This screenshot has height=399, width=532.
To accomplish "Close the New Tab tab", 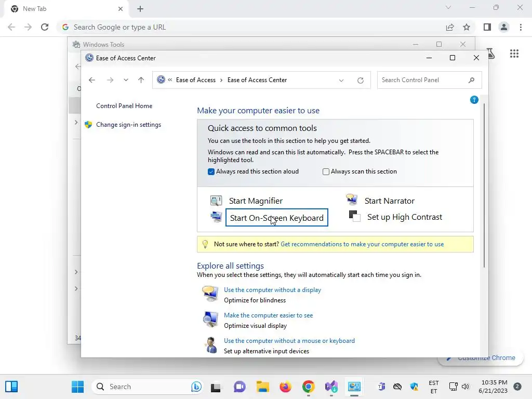I will tap(121, 9).
